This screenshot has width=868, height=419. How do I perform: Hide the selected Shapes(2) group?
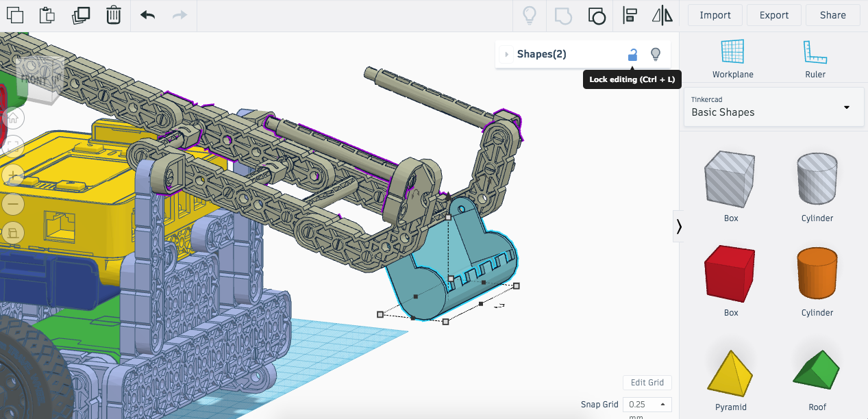[655, 54]
